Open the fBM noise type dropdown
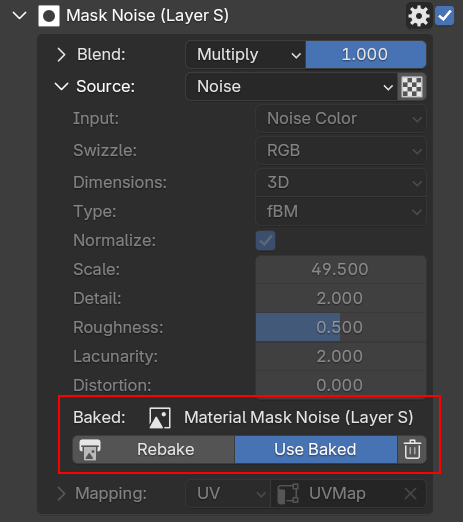The width and height of the screenshot is (463, 522). (x=341, y=211)
